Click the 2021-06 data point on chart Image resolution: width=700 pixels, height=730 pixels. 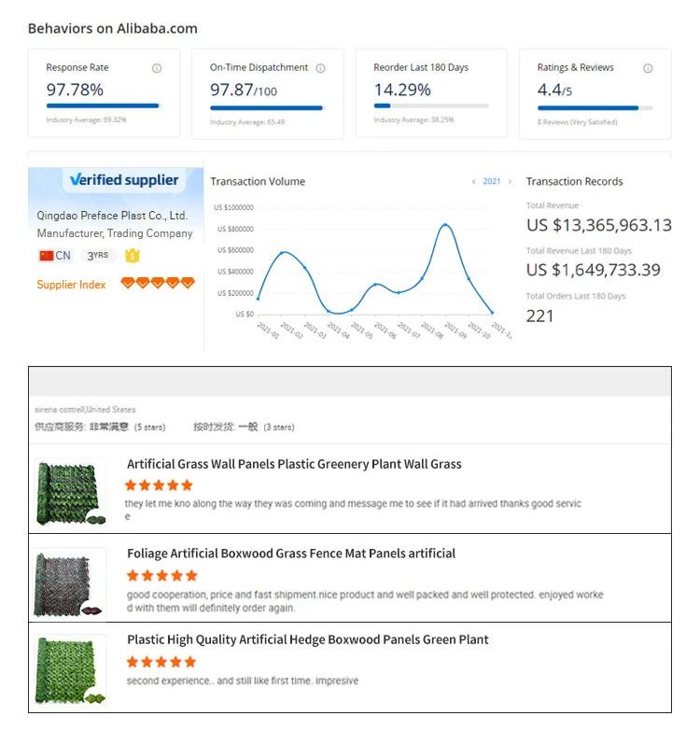click(x=375, y=284)
